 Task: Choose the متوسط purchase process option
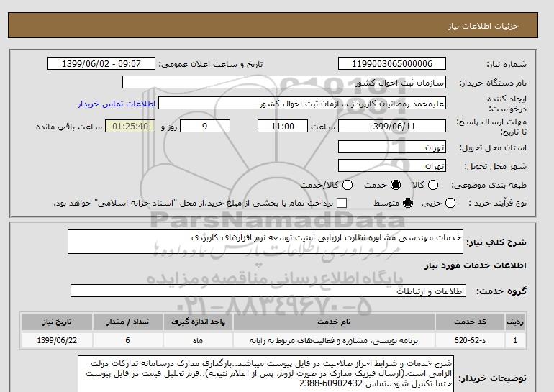point(408,203)
